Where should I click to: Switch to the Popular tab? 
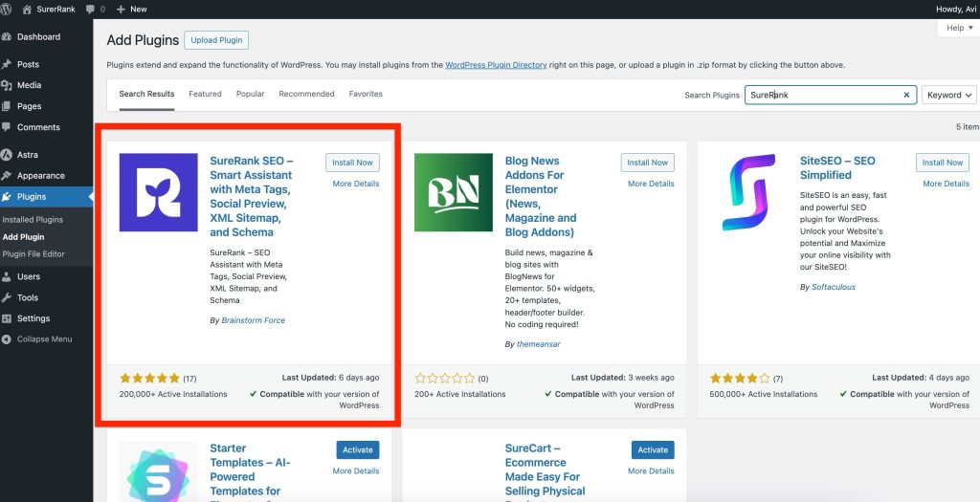click(x=250, y=94)
